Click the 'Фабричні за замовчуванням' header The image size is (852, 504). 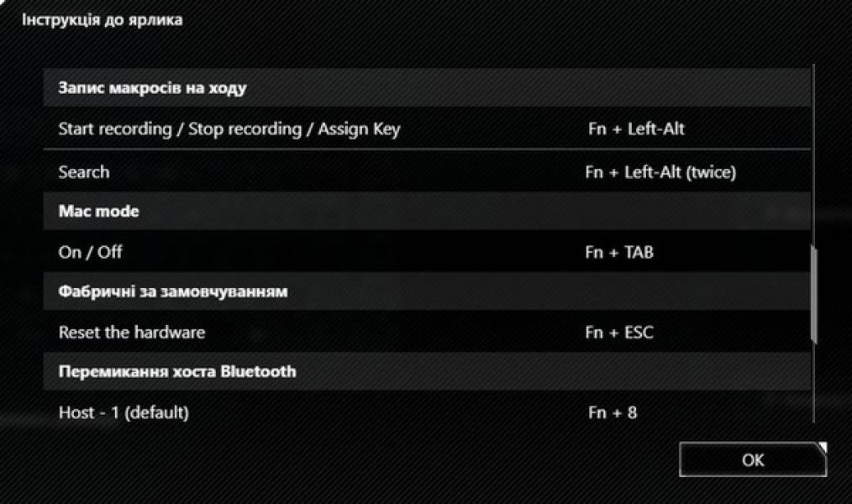point(173,292)
